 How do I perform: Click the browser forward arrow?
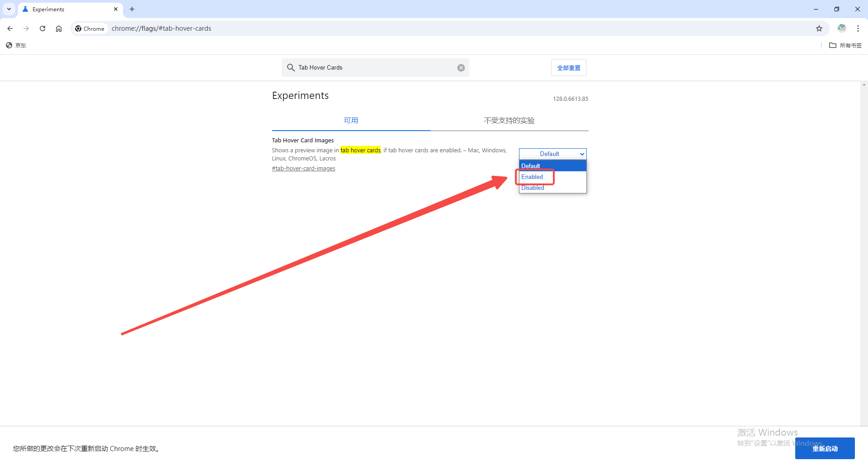pos(26,28)
